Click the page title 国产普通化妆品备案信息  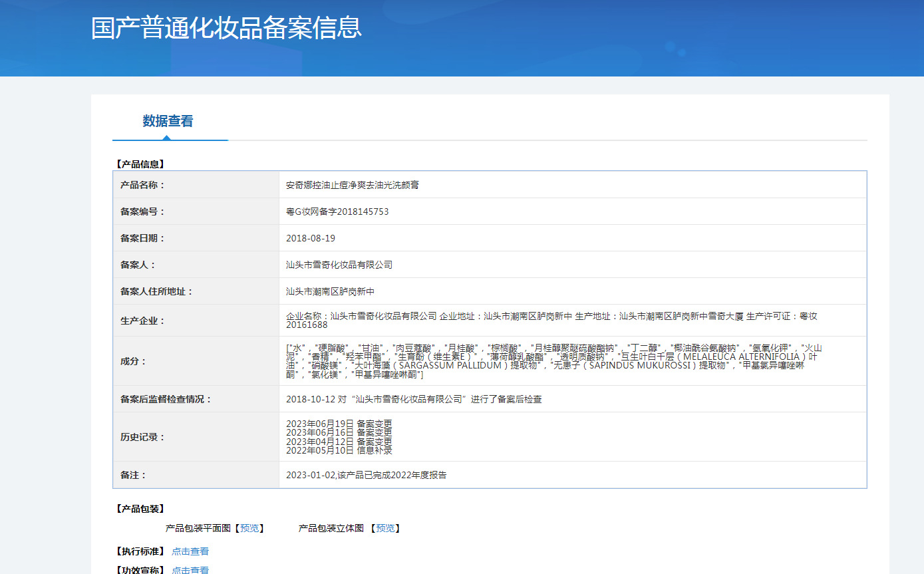[x=226, y=28]
